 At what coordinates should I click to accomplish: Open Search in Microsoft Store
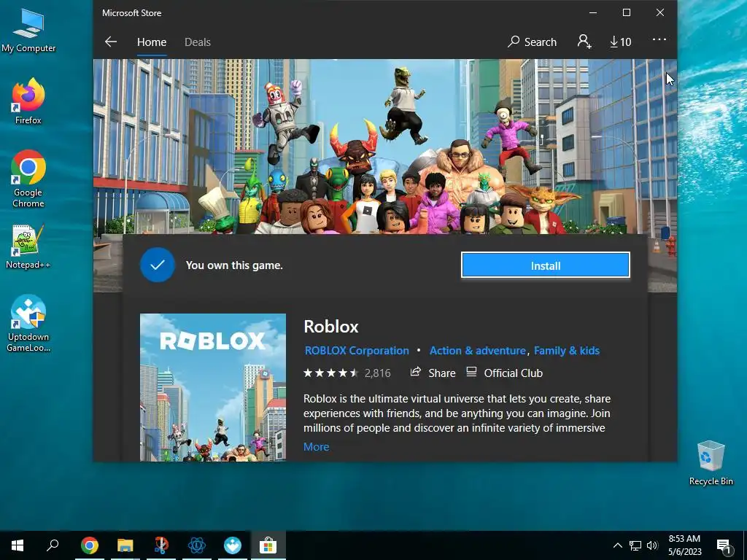pyautogui.click(x=532, y=42)
